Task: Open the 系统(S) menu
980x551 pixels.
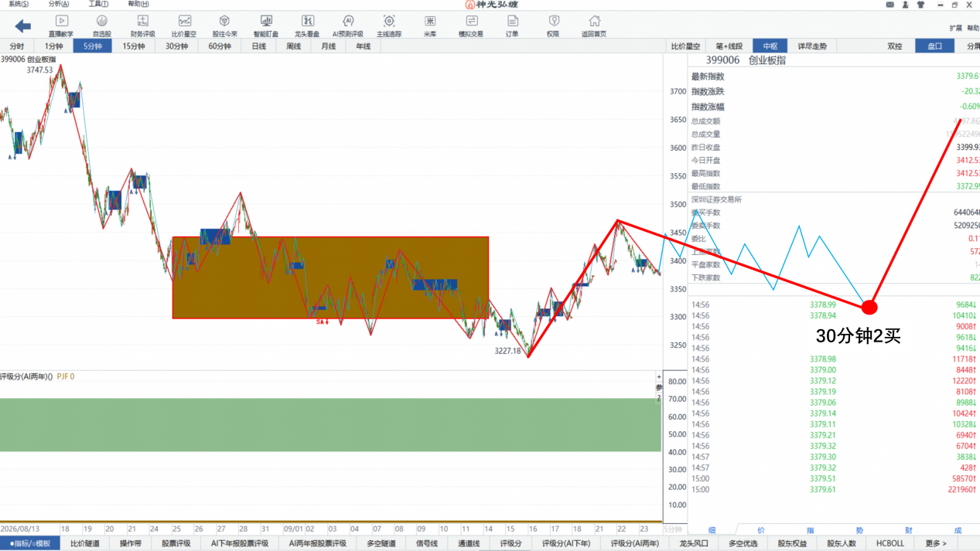Action: click(x=19, y=4)
